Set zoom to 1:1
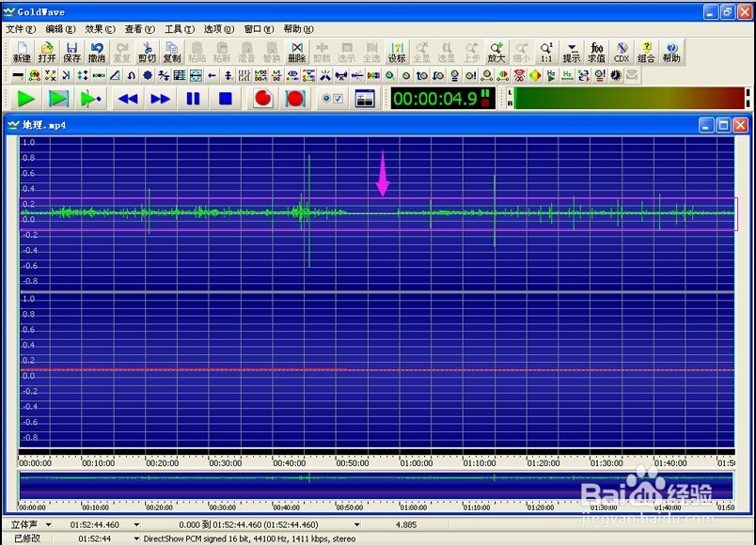Image resolution: width=756 pixels, height=545 pixels. pos(546,52)
